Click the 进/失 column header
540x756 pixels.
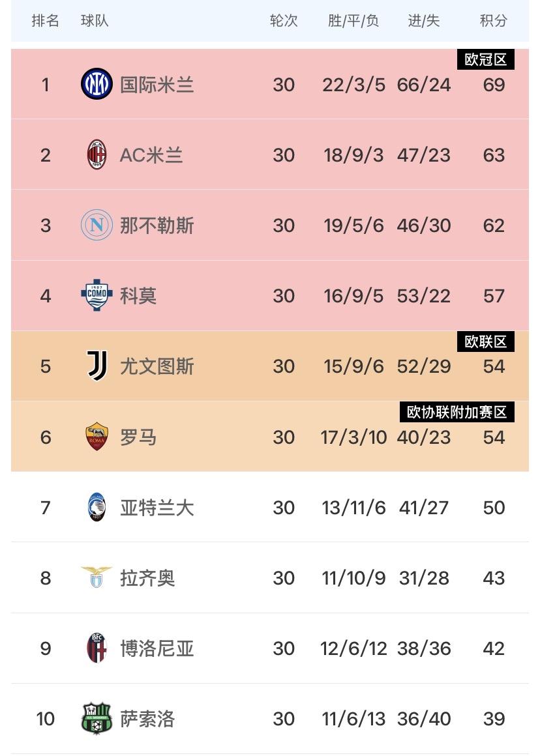(x=424, y=21)
